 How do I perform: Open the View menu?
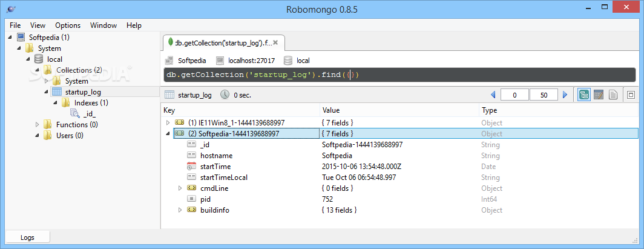pyautogui.click(x=38, y=25)
